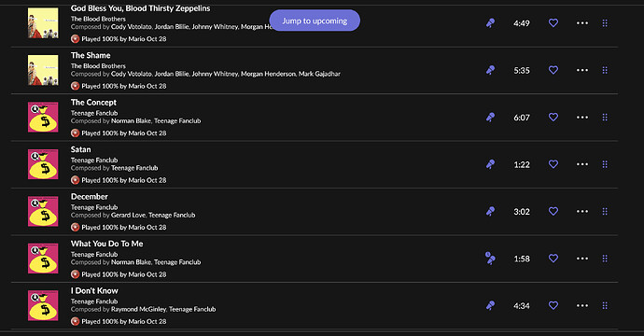Image resolution: width=644 pixels, height=336 pixels.
Task: Favorite The Concept with the heart
Action: [553, 117]
